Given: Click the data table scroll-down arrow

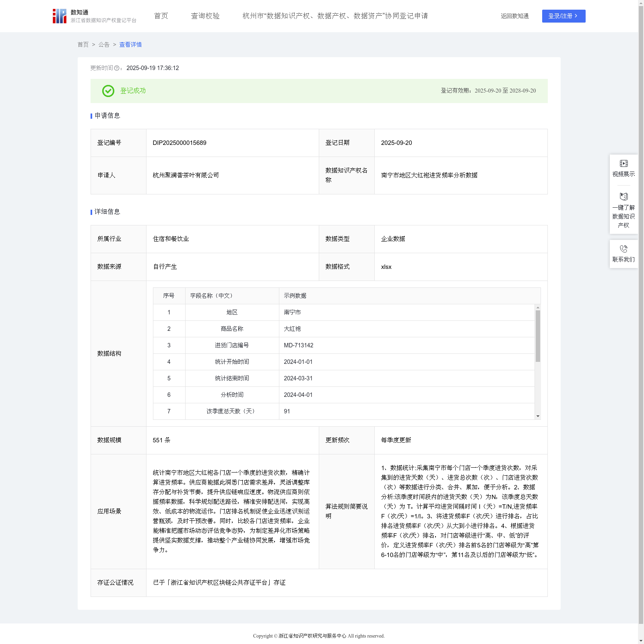Looking at the screenshot, I should click(538, 416).
